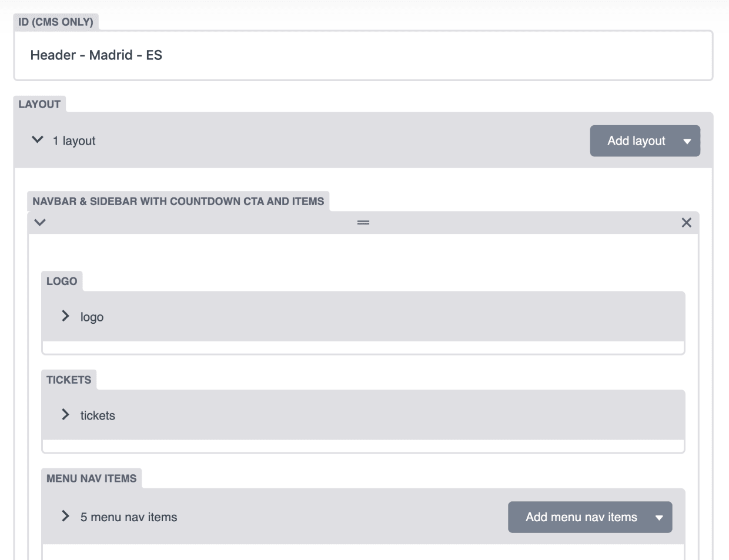The width and height of the screenshot is (729, 560).
Task: Select the MENU NAV ITEMS label tab
Action: [x=91, y=478]
